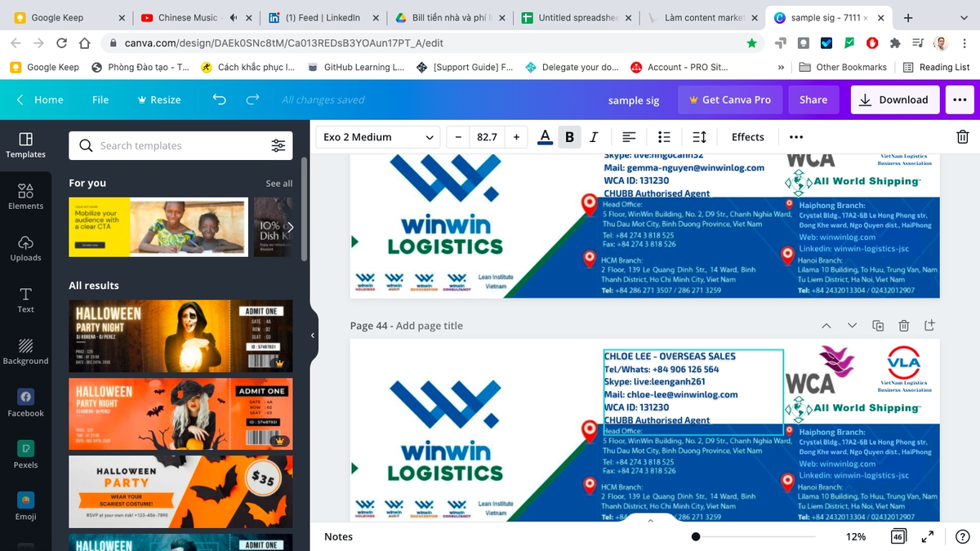Switch to the Chinese Music tab
Image resolution: width=980 pixels, height=551 pixels.
pos(196,18)
